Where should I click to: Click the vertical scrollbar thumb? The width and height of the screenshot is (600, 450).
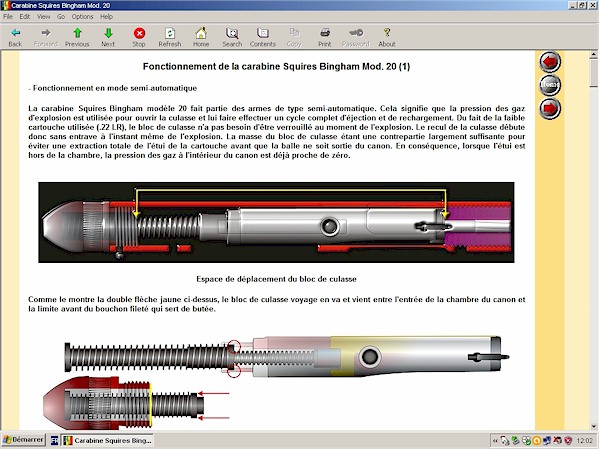tap(593, 73)
